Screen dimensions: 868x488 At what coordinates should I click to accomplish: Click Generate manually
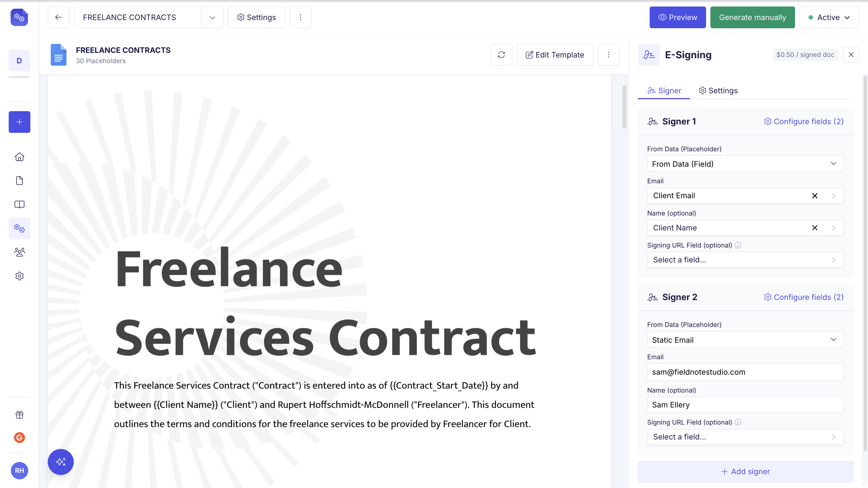point(752,17)
